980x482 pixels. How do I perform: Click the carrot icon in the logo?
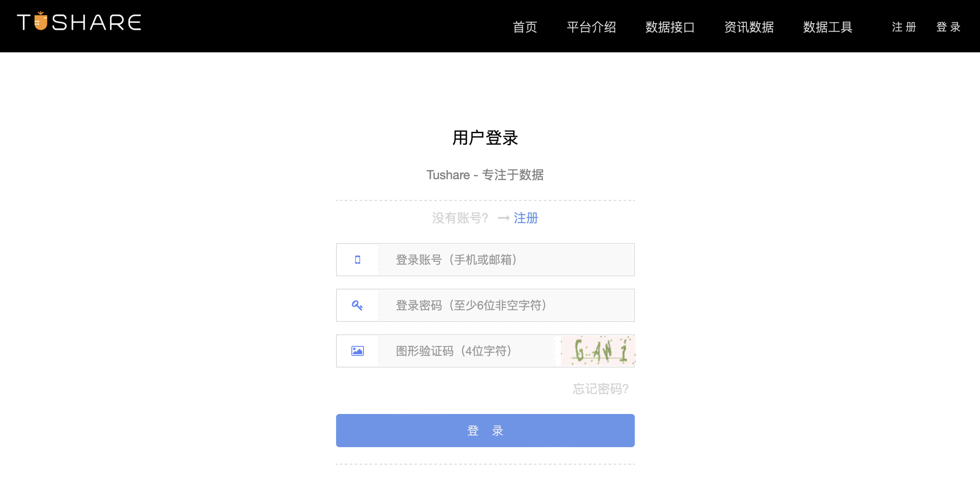pos(41,21)
